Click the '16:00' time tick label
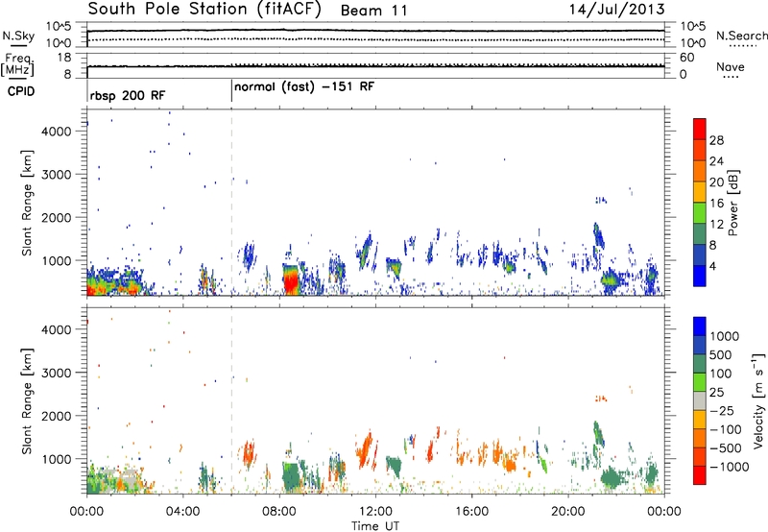 coord(471,512)
